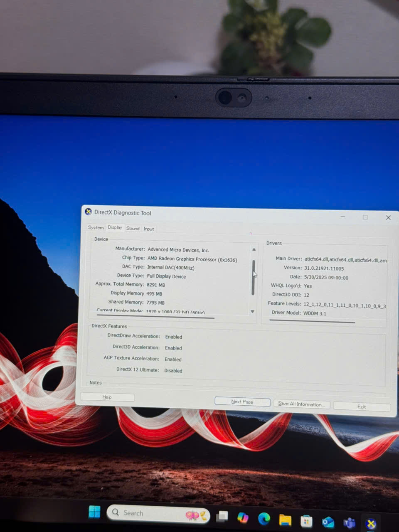Open Microsoft Edge from the taskbar
Viewport: 399px width, 532px height.
(x=264, y=519)
